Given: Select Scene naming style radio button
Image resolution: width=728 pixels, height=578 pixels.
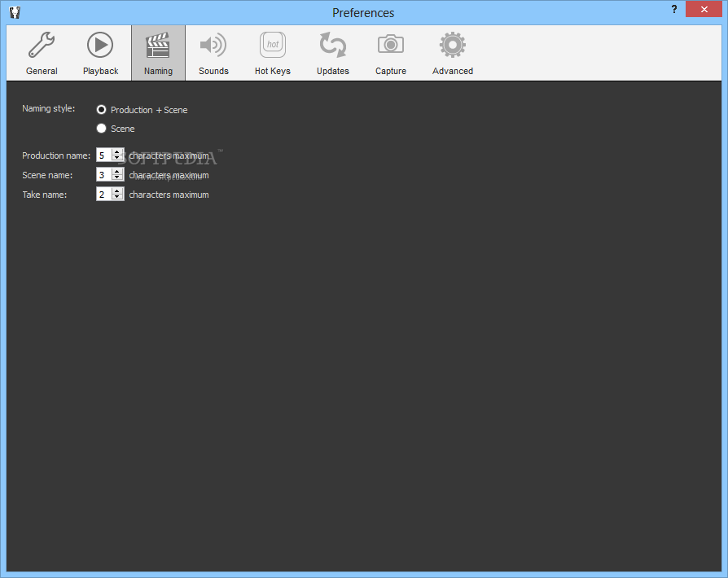Looking at the screenshot, I should tap(101, 128).
